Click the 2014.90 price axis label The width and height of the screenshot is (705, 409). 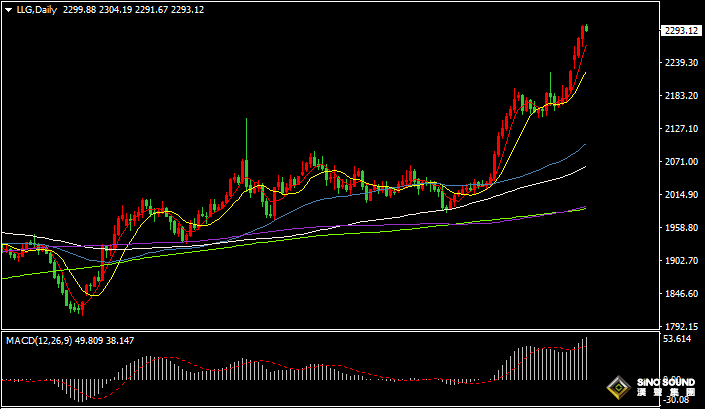pos(680,195)
